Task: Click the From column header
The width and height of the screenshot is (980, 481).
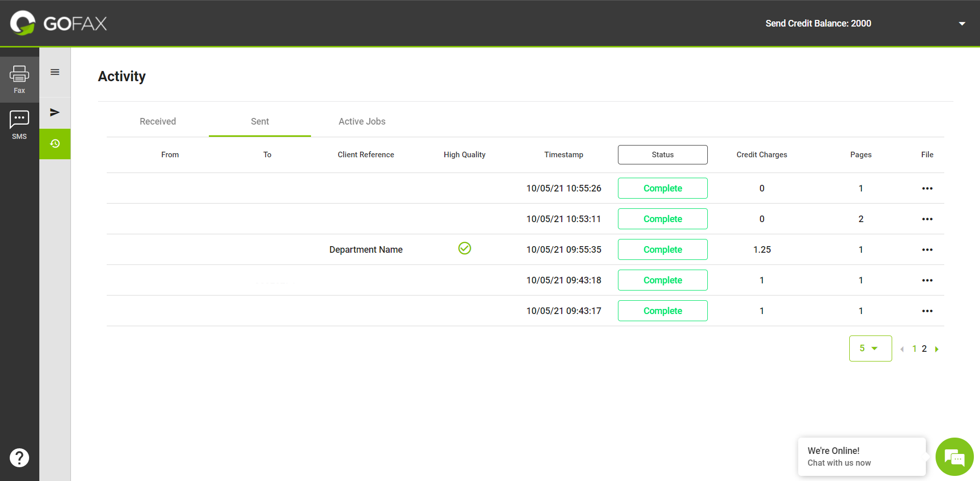Action: click(170, 155)
